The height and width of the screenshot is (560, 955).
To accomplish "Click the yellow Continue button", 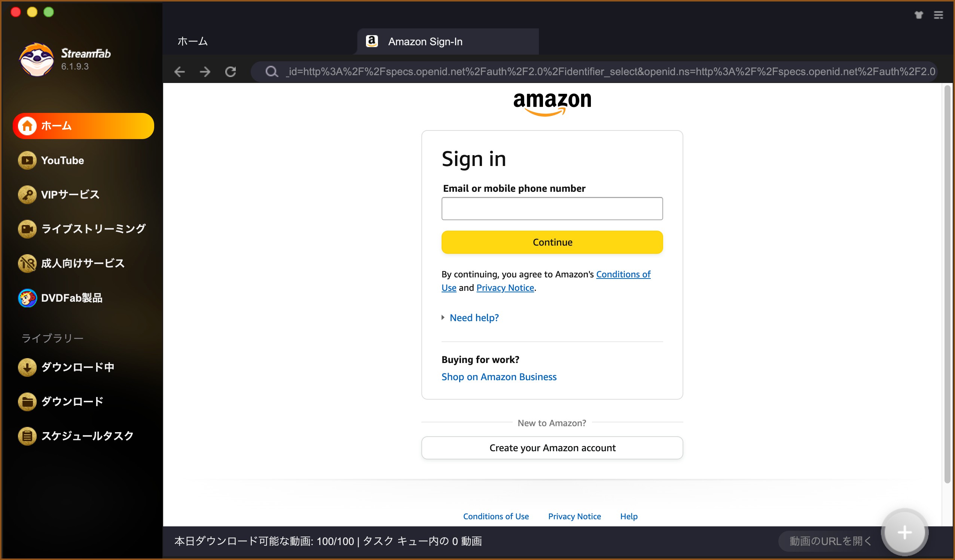I will click(552, 242).
